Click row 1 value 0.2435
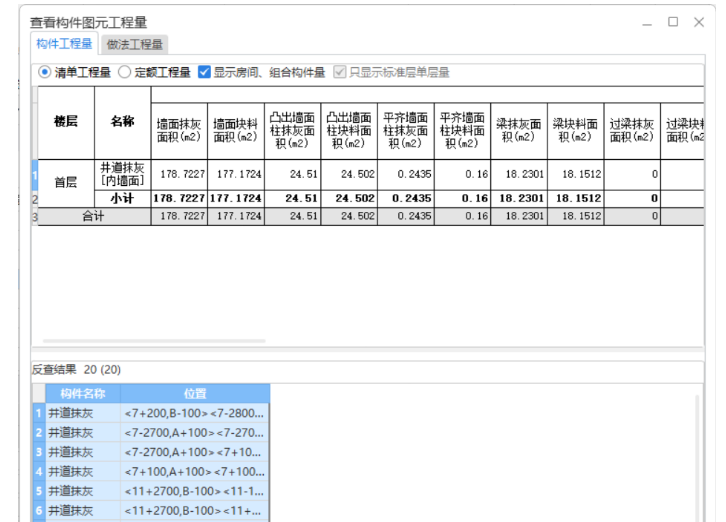The height and width of the screenshot is (522, 726). coord(406,175)
